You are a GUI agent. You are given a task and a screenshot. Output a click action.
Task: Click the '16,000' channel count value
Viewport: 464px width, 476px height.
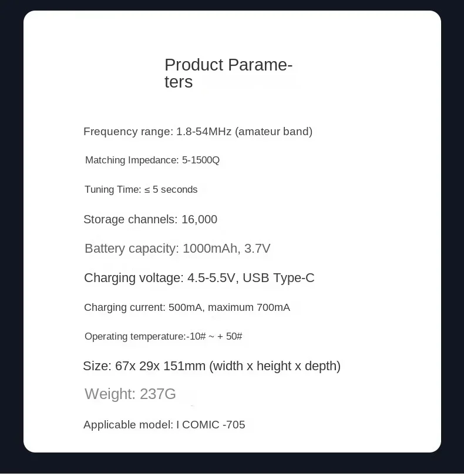(199, 220)
